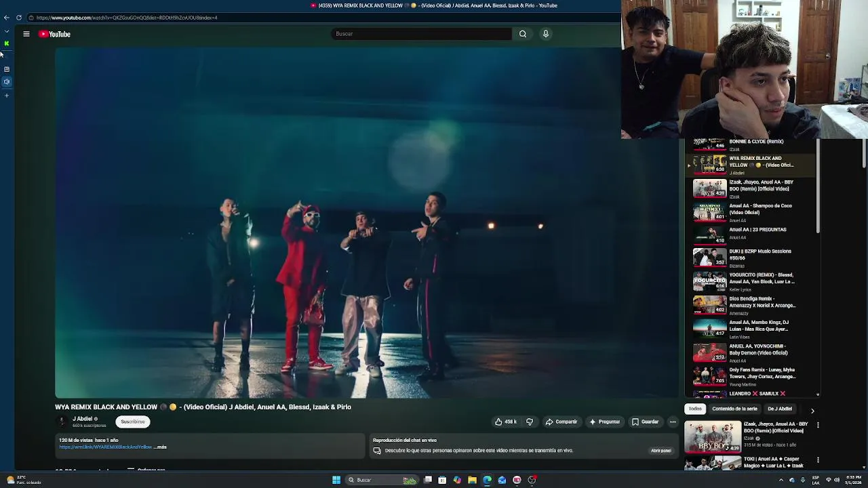Click the browser address bar URL

click(x=127, y=18)
